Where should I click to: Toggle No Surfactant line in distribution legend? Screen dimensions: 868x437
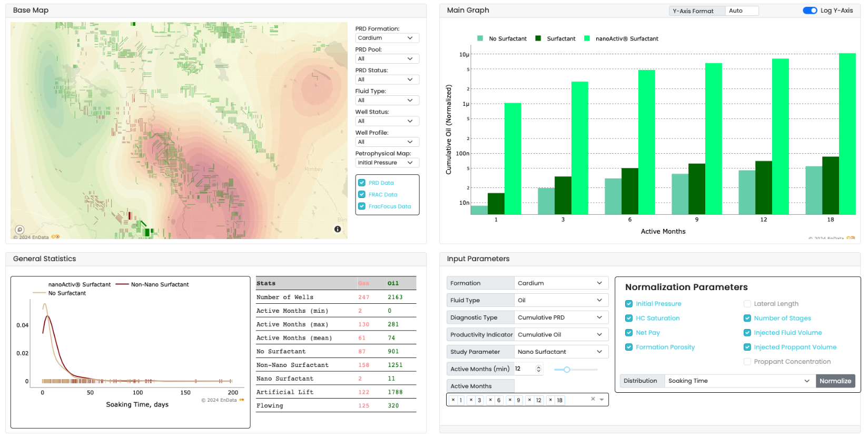tap(60, 293)
